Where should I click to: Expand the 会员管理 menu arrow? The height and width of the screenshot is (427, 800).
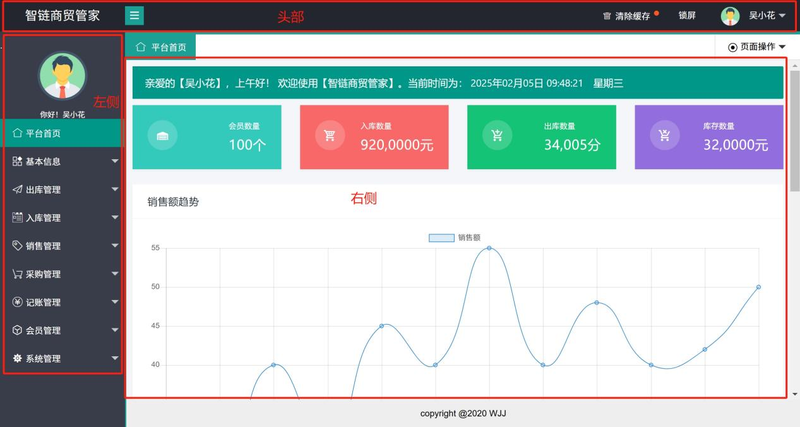[x=115, y=330]
